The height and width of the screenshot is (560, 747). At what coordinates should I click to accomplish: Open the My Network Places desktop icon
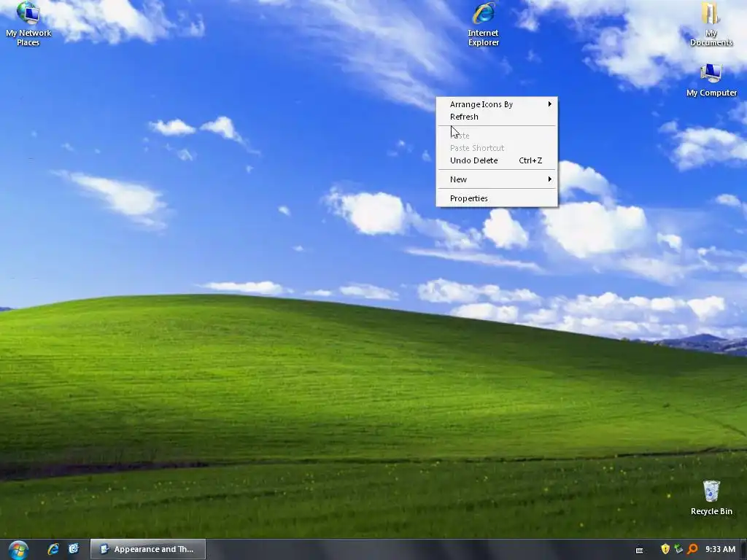click(x=28, y=24)
